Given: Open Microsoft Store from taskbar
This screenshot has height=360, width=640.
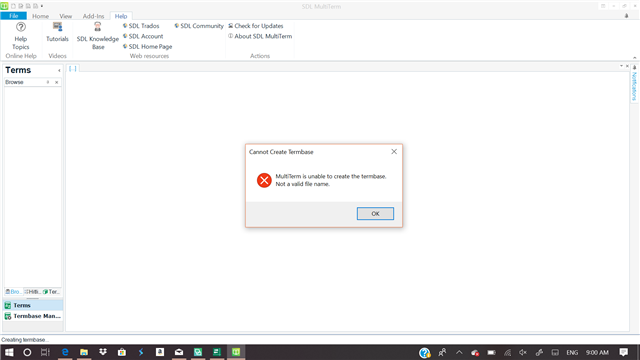Looking at the screenshot, I should [122, 352].
